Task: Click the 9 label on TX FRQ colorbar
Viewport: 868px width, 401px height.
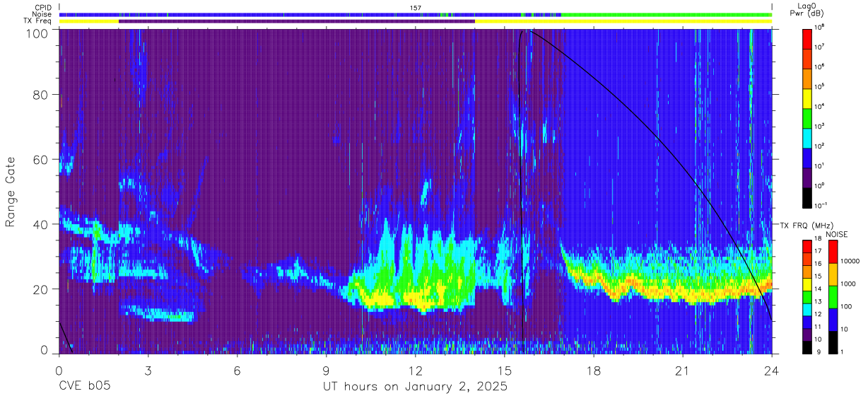Action: click(818, 352)
